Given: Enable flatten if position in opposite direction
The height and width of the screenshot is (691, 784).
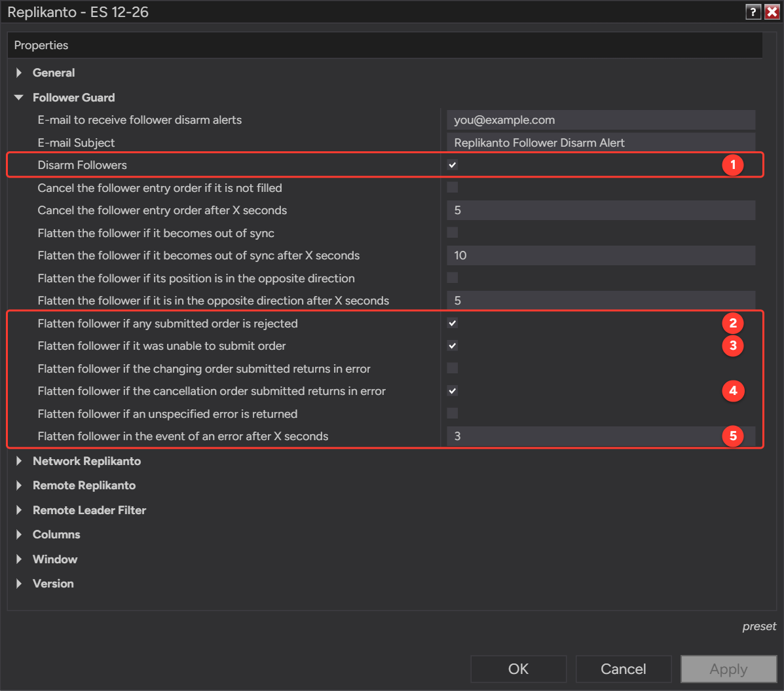Looking at the screenshot, I should 453,278.
